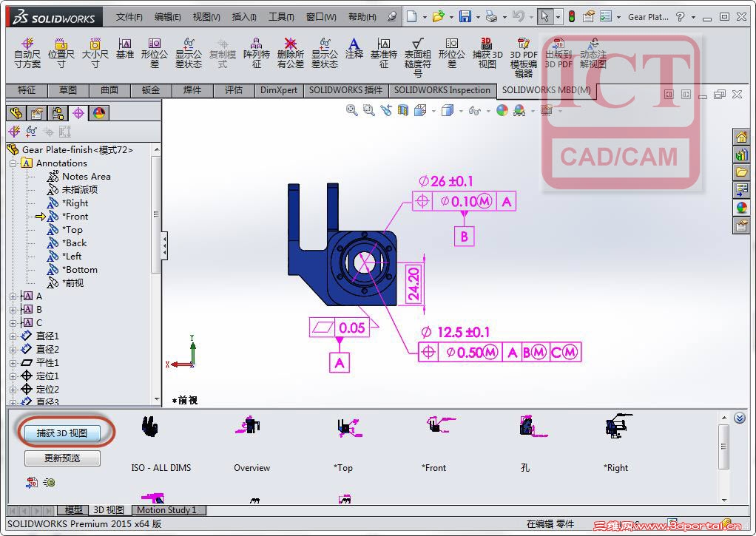Click Surface Finish symbol tool (表面粗糙度符号)
Screen dimensions: 756x536
(417, 58)
